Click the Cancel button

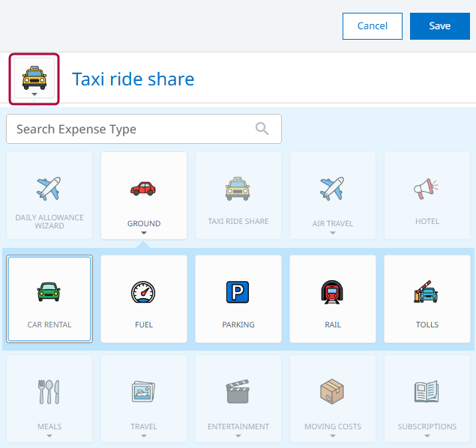click(x=373, y=26)
